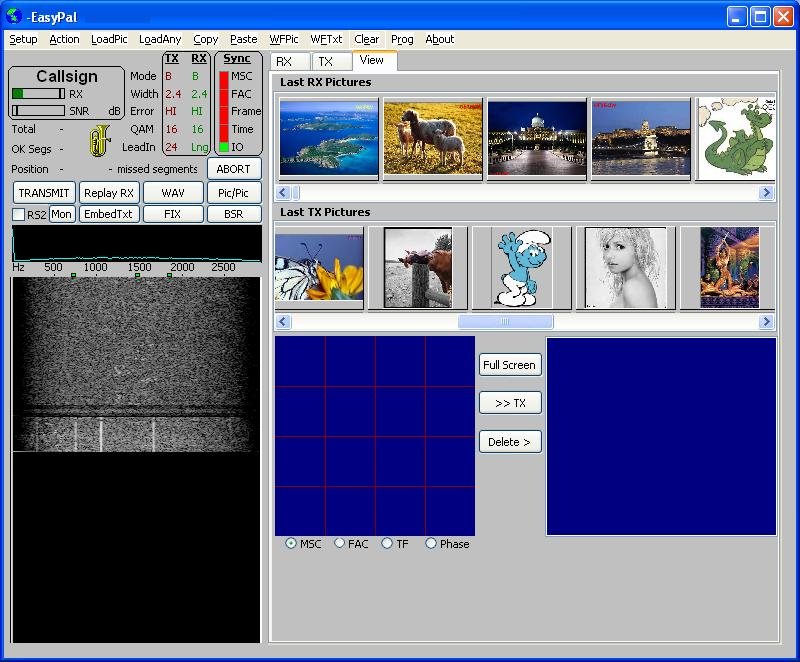Enable the RS2 checkbox
The height and width of the screenshot is (662, 800).
click(x=19, y=215)
